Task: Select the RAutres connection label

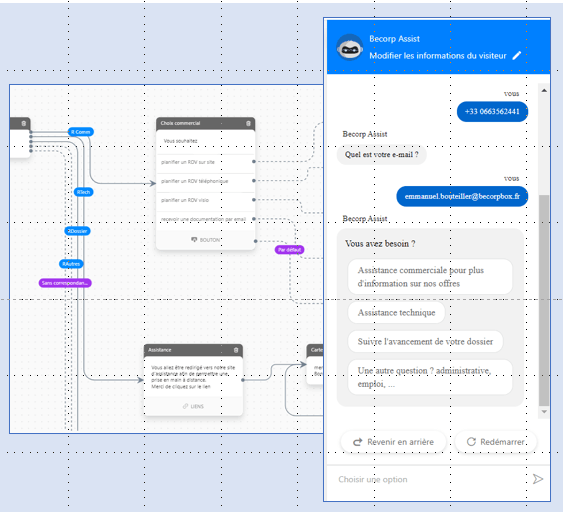Action: 71,264
